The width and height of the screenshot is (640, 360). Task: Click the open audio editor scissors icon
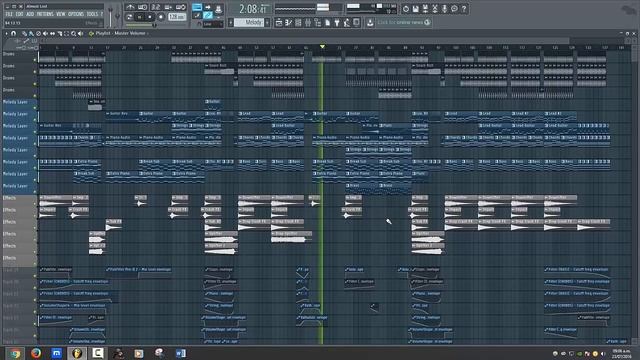435,9
